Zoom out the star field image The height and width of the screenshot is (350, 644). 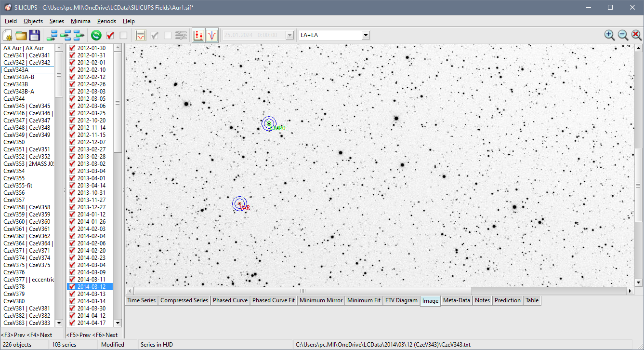623,35
